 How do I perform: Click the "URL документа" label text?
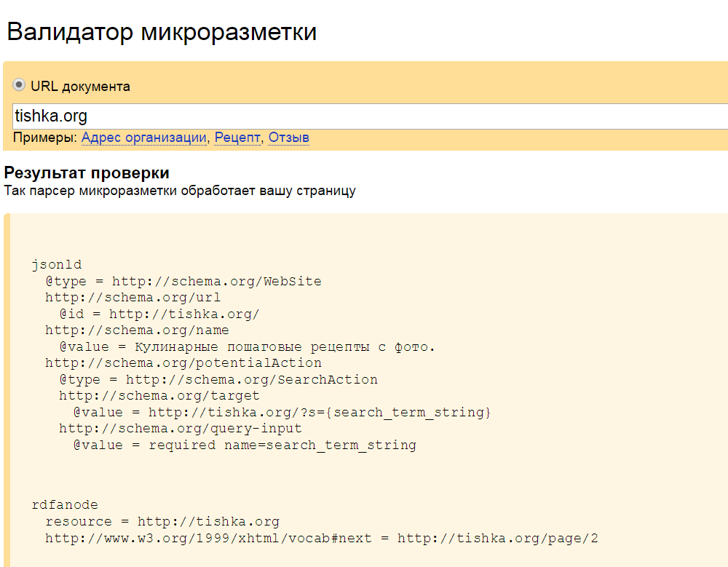coord(80,87)
